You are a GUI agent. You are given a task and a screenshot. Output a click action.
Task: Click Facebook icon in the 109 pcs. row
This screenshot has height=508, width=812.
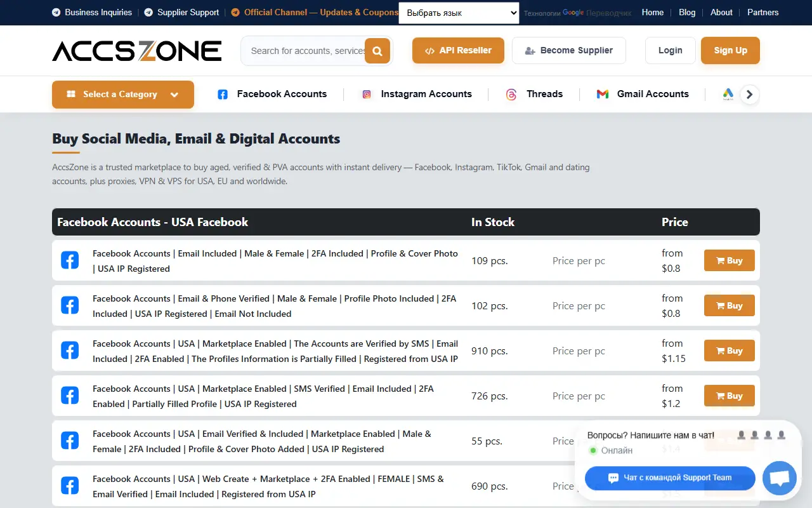70,260
